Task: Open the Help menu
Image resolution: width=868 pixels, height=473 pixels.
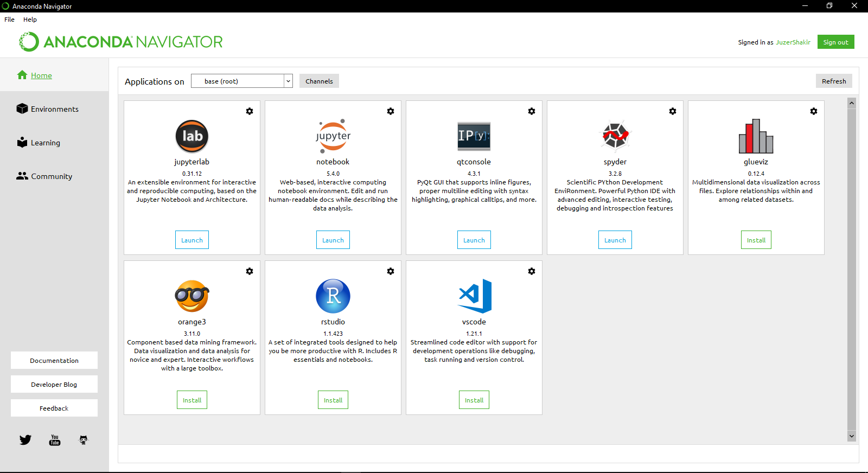Action: click(x=30, y=20)
